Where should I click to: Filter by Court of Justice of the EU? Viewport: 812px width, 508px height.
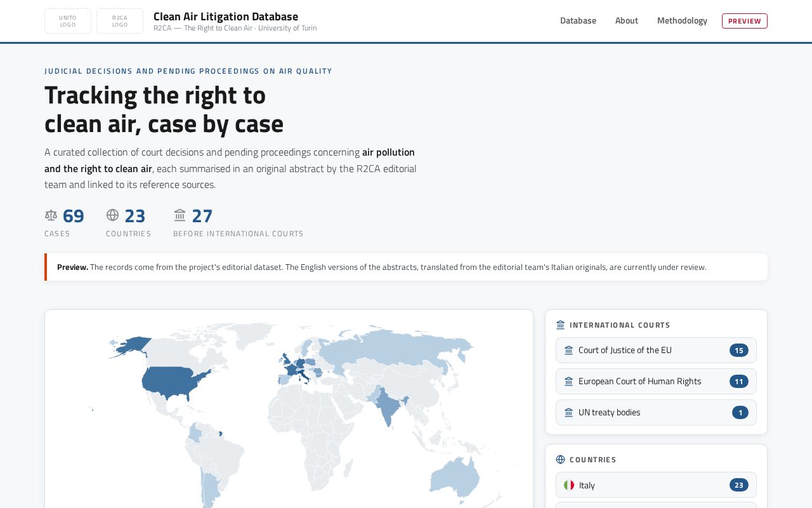point(656,351)
